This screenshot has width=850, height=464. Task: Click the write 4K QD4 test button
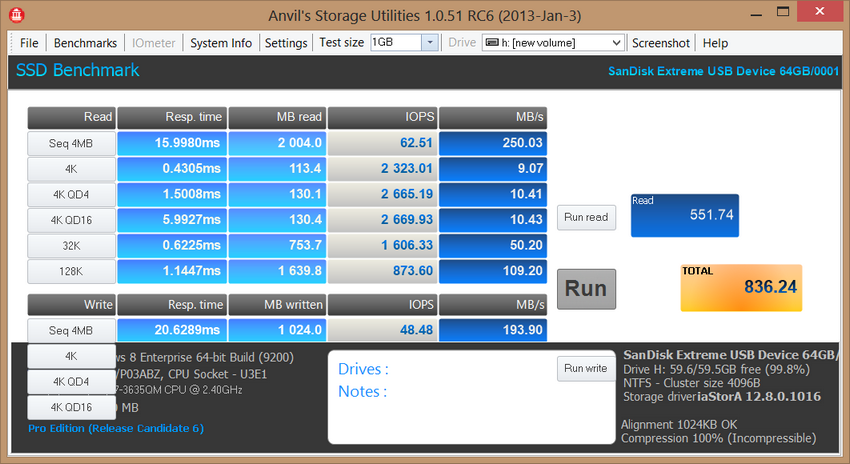71,382
